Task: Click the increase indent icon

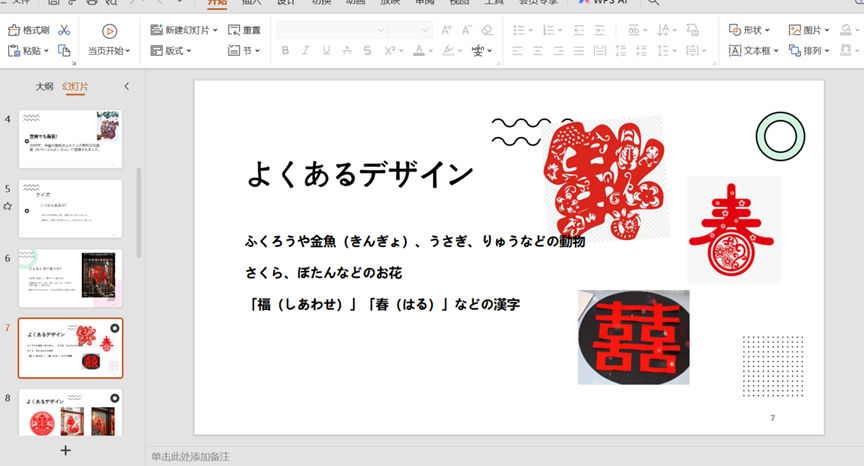Action: [600, 30]
